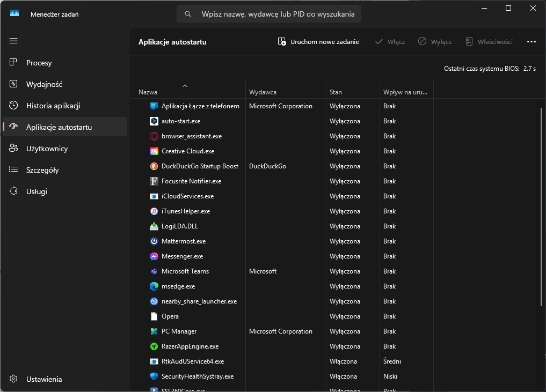Click the Microsoft Teams icon
The width and height of the screenshot is (546, 392).
154,271
